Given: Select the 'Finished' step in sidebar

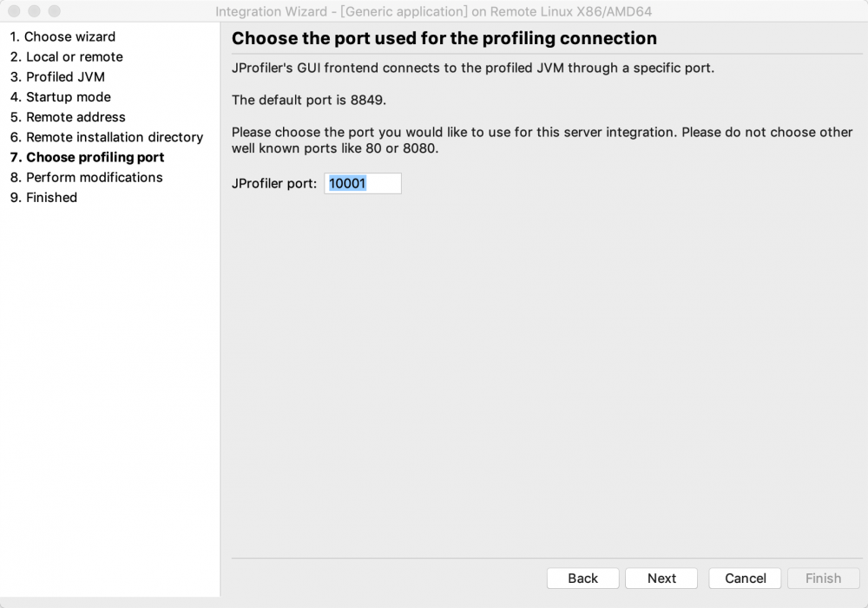Looking at the screenshot, I should 51,197.
